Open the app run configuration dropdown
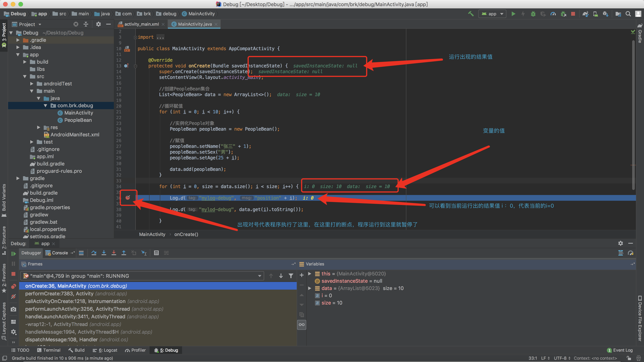This screenshot has height=362, width=644. [492, 14]
